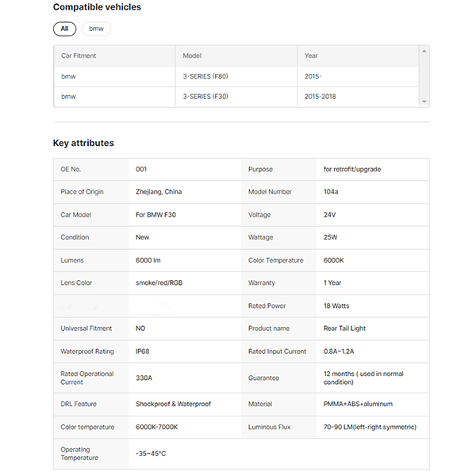The height and width of the screenshot is (476, 476).
Task: Click the "Zhejiang, China" origin value
Action: pyautogui.click(x=159, y=192)
